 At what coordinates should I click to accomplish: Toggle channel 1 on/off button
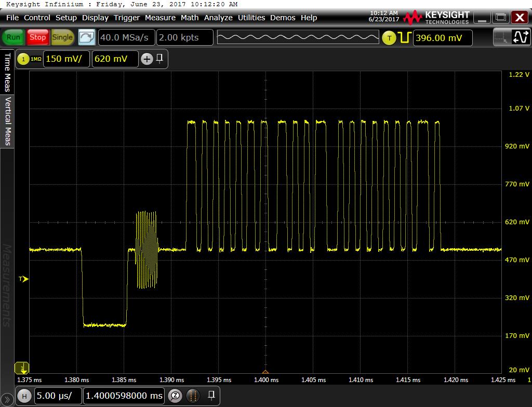pyautogui.click(x=23, y=59)
